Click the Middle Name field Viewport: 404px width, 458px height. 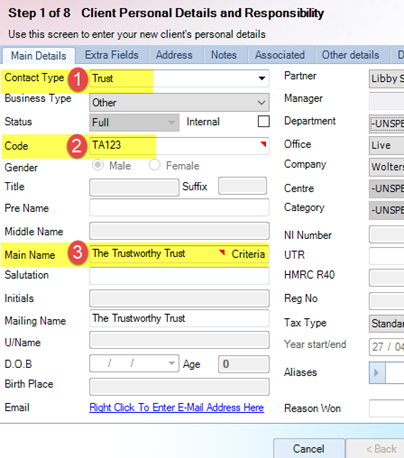coord(179,231)
